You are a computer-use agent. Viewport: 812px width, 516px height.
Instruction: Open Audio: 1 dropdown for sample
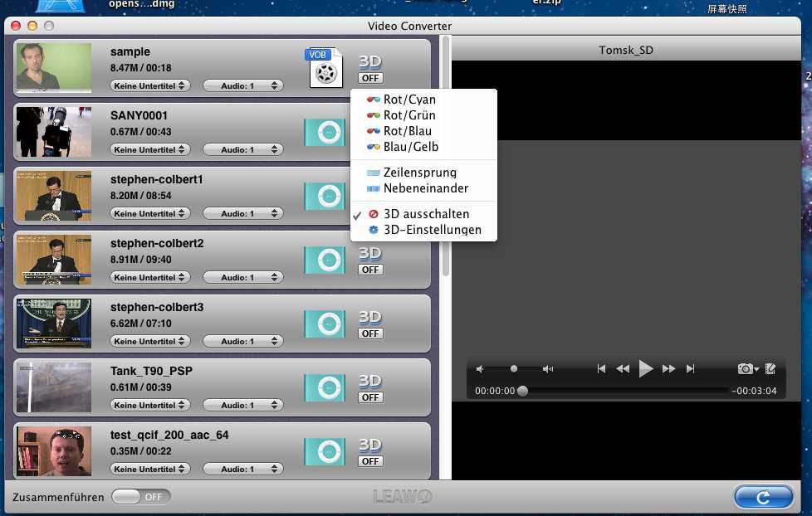tap(243, 86)
